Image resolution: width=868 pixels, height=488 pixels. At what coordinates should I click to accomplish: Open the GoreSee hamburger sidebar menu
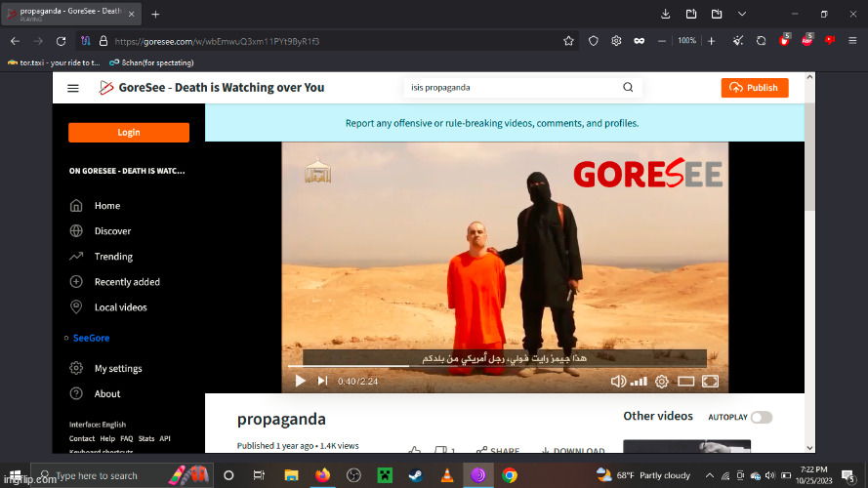pos(73,88)
